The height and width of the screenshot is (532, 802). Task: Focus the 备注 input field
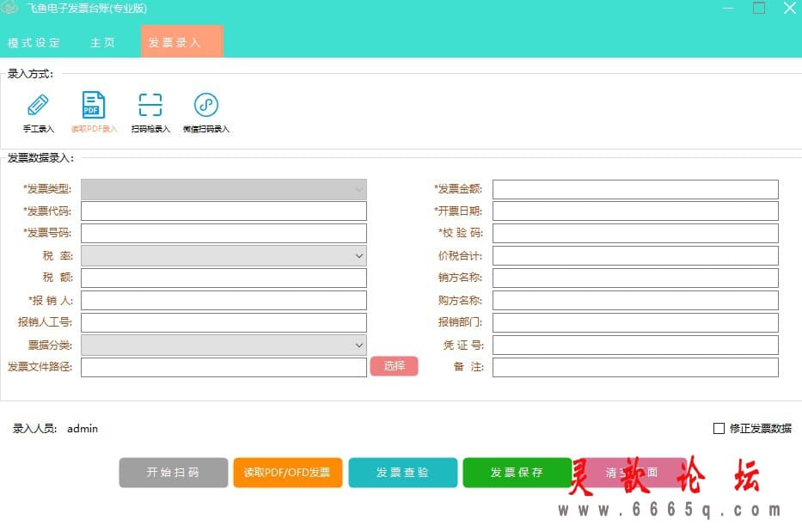click(x=635, y=367)
